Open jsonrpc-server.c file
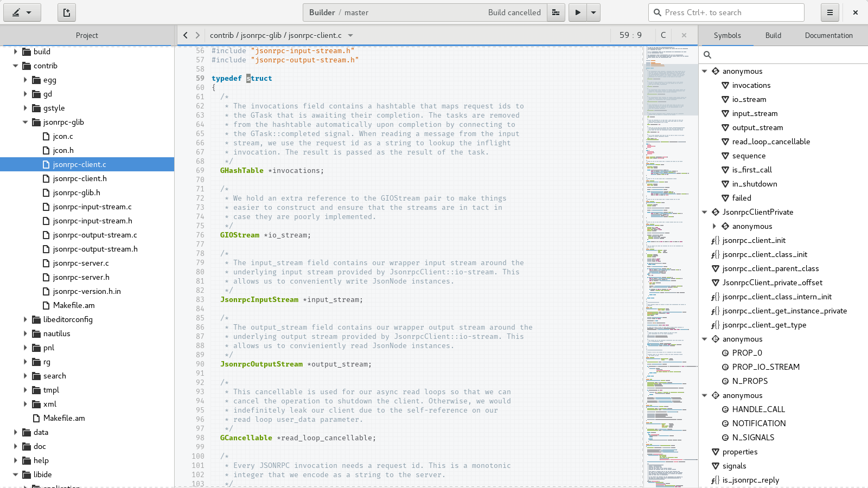The width and height of the screenshot is (868, 488). (80, 263)
